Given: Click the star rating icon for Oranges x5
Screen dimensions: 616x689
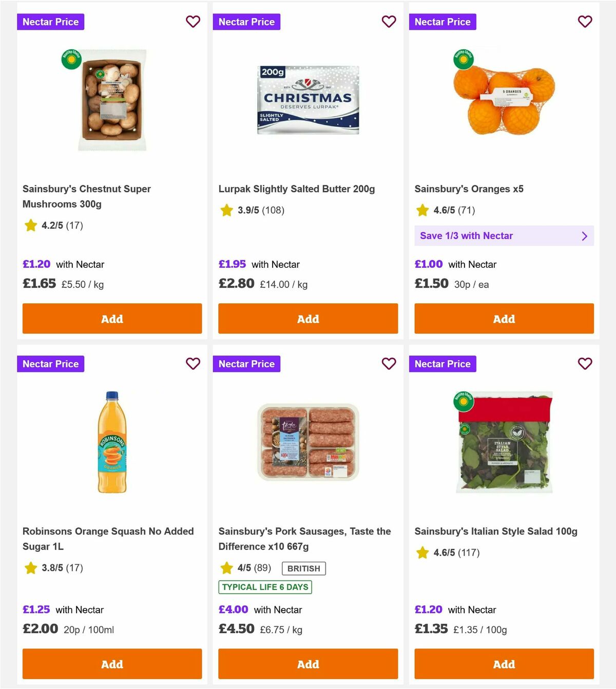Looking at the screenshot, I should [x=422, y=210].
